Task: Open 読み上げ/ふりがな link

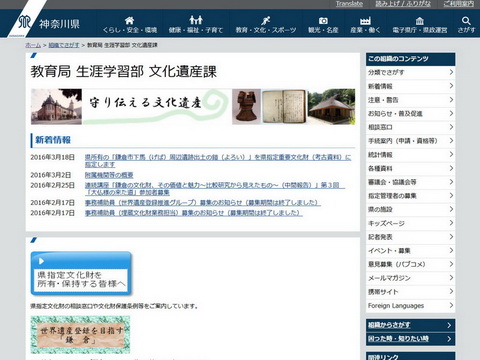Action: coord(403,4)
